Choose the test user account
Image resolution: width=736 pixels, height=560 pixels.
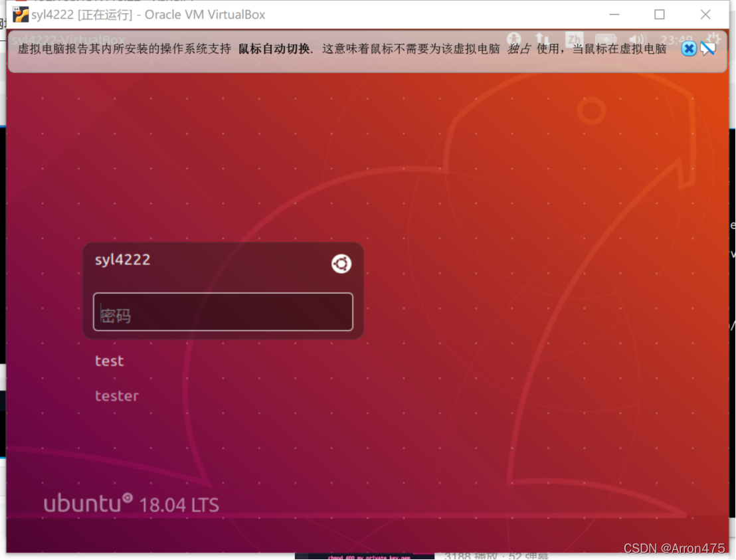click(x=110, y=361)
